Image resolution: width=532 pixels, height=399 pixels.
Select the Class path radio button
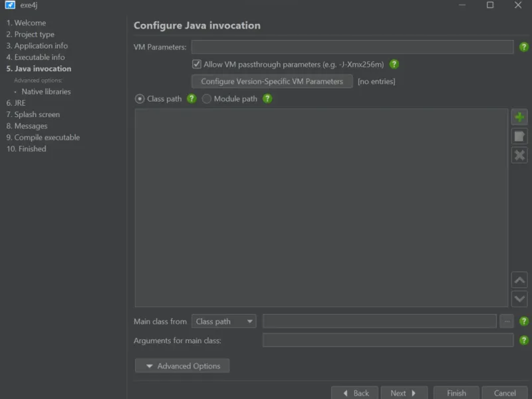[x=140, y=98]
